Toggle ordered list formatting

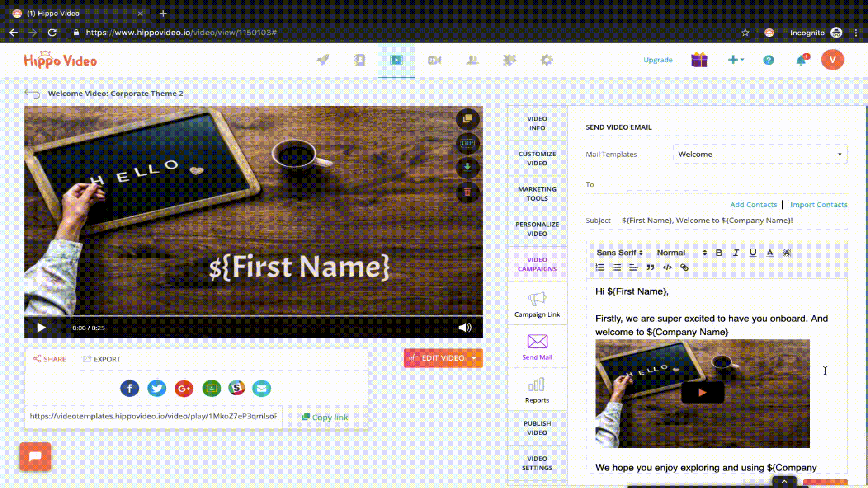coord(600,267)
